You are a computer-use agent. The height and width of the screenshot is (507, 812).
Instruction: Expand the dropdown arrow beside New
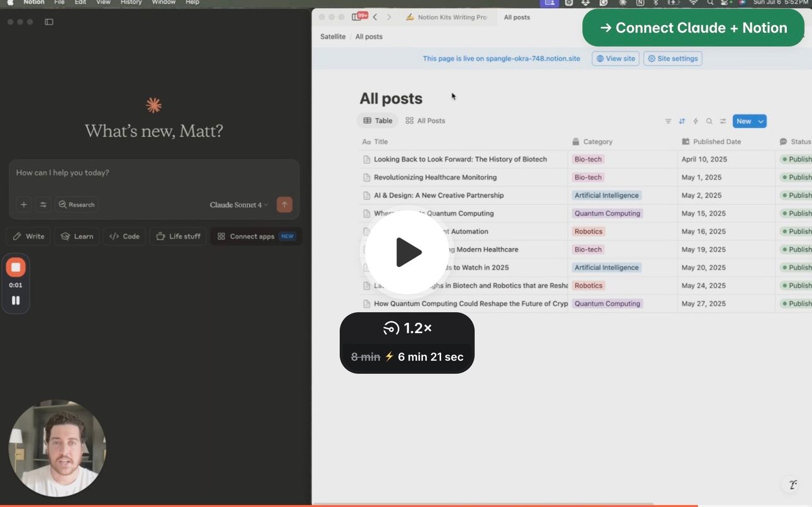click(761, 121)
